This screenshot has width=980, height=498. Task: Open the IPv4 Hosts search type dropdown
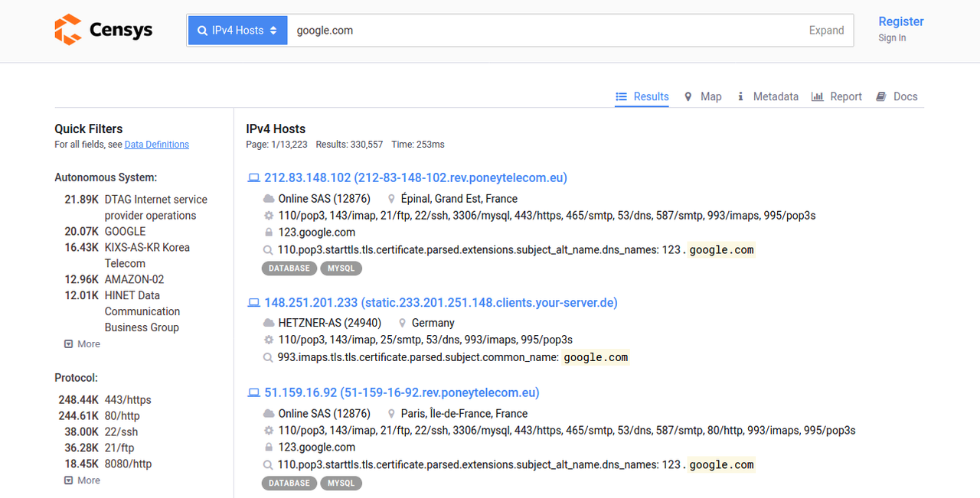(x=238, y=31)
